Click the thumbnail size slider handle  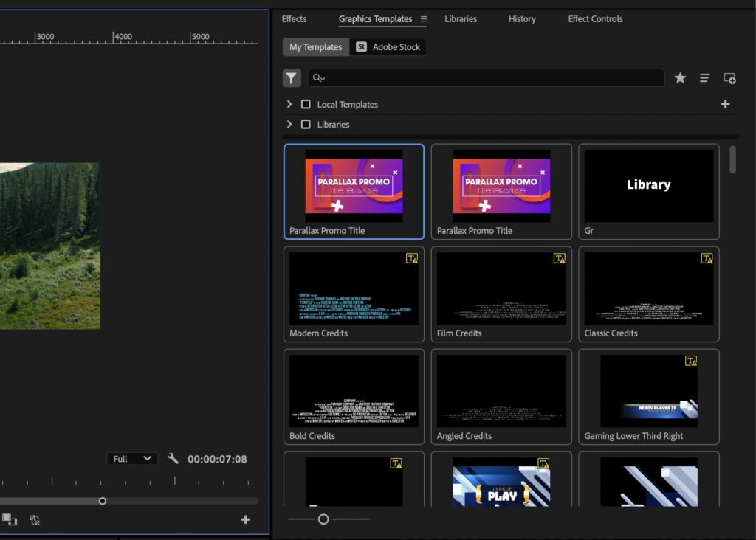click(x=323, y=519)
